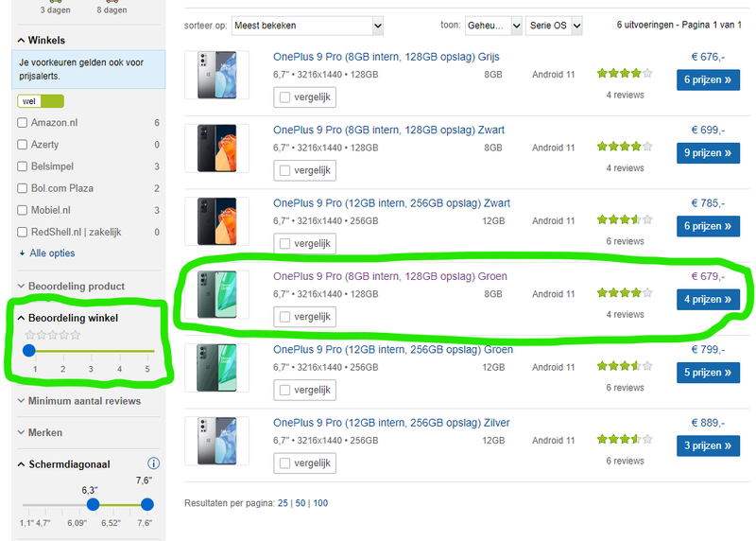756x541 pixels.
Task: Expand the Merken filter section
Action: coord(40,432)
